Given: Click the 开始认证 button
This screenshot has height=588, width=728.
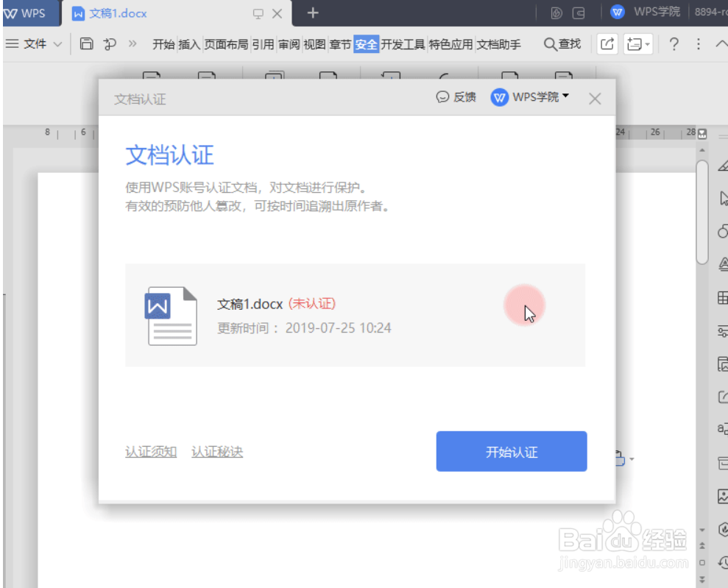Looking at the screenshot, I should click(x=511, y=451).
